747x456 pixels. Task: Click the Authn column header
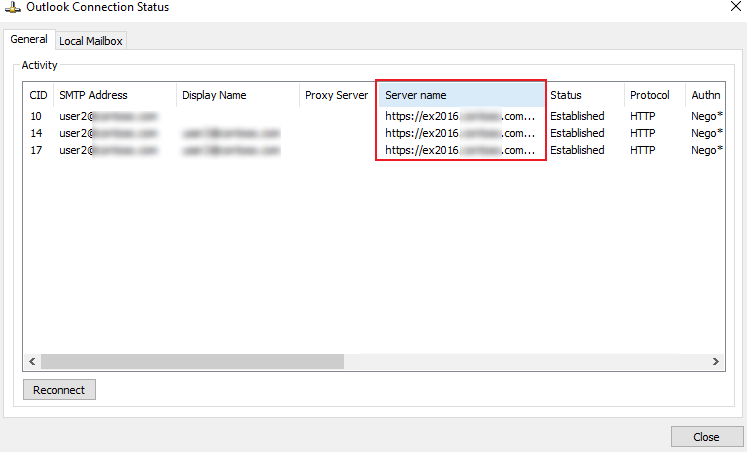[x=705, y=95]
